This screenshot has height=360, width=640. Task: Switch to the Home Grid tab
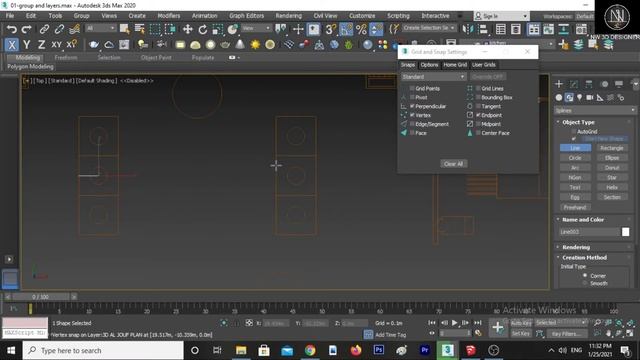point(455,65)
